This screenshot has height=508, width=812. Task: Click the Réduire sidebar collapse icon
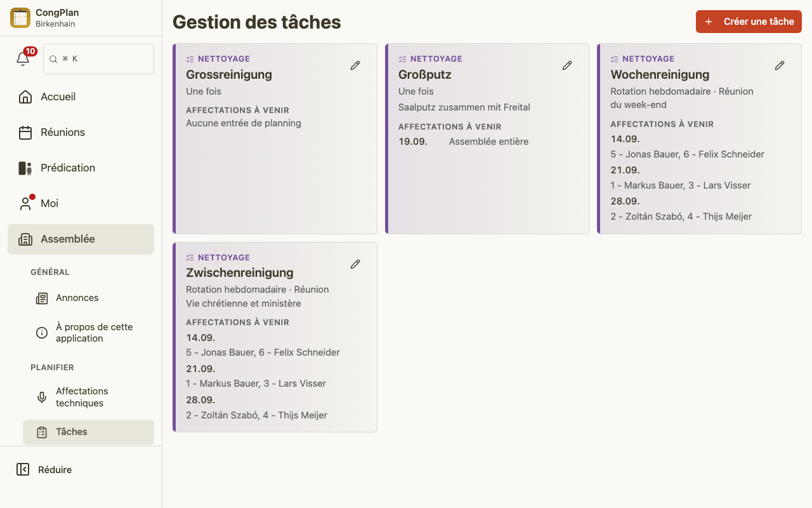(x=23, y=469)
